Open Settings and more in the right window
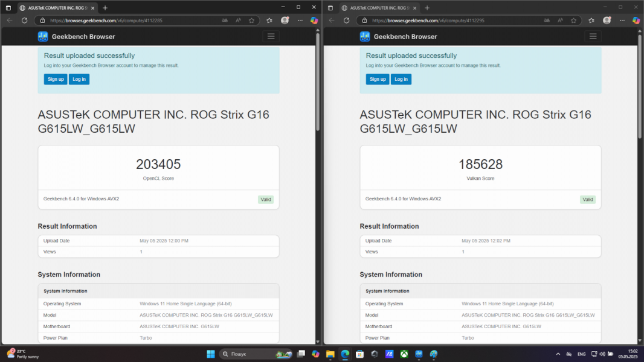The image size is (644, 362). click(x=622, y=21)
